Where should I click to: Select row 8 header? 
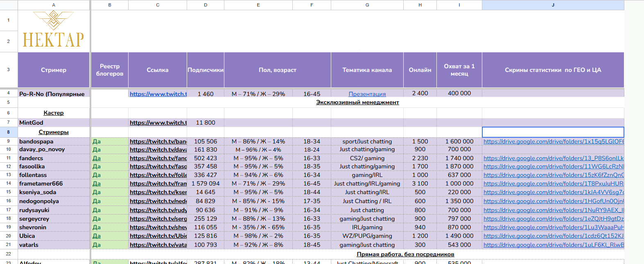pyautogui.click(x=9, y=132)
